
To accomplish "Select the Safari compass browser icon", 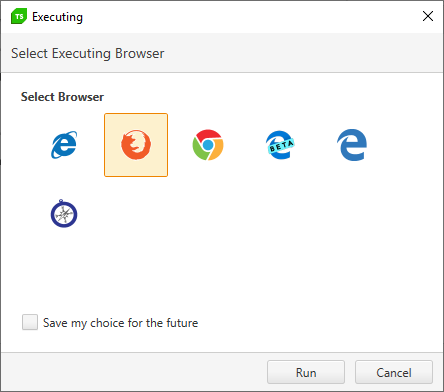I will (64, 214).
